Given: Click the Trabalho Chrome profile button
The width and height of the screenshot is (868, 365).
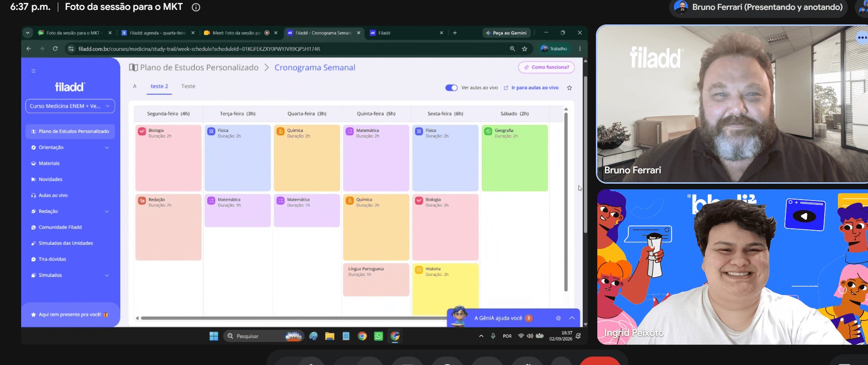Looking at the screenshot, I should point(554,48).
